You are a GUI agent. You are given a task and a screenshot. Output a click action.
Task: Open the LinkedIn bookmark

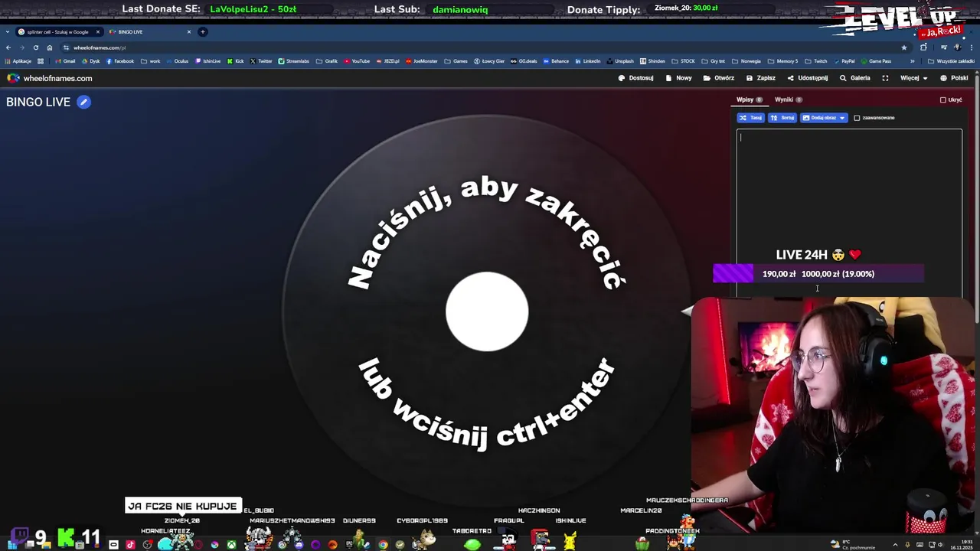click(588, 61)
